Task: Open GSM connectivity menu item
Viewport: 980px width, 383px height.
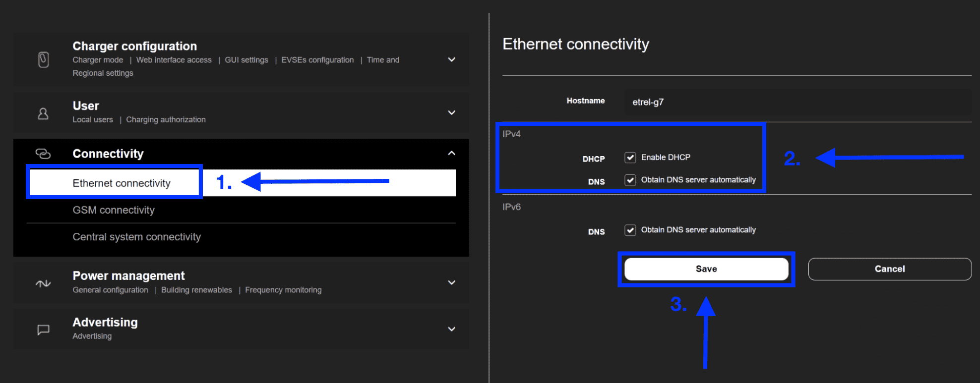Action: (x=241, y=210)
